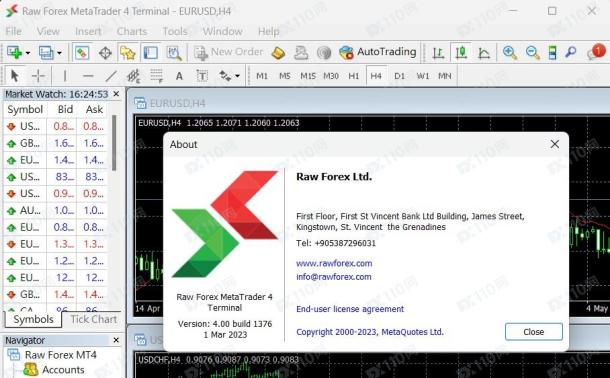Click the Close button in About dialog

(x=533, y=332)
